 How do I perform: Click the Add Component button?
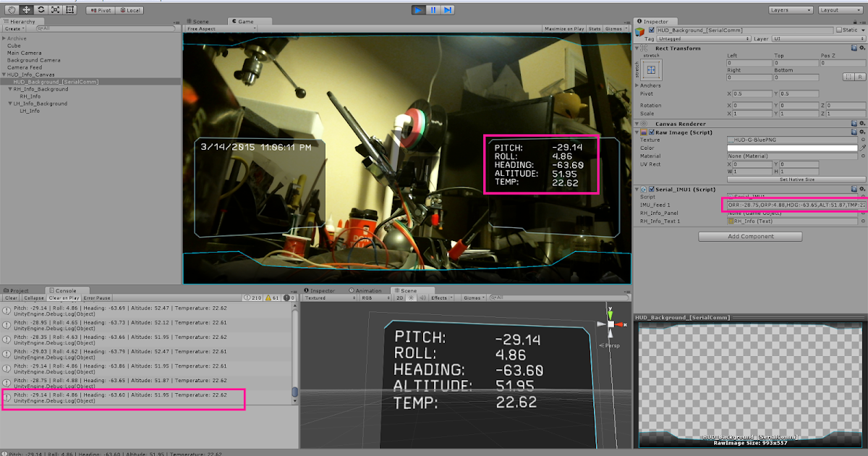click(x=749, y=236)
